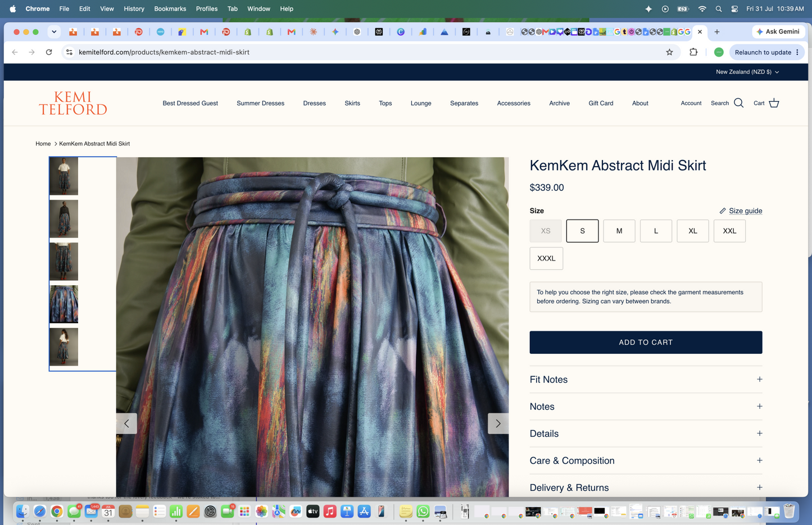Click the ADD TO CART button
Viewport: 812px width, 525px height.
tap(646, 343)
